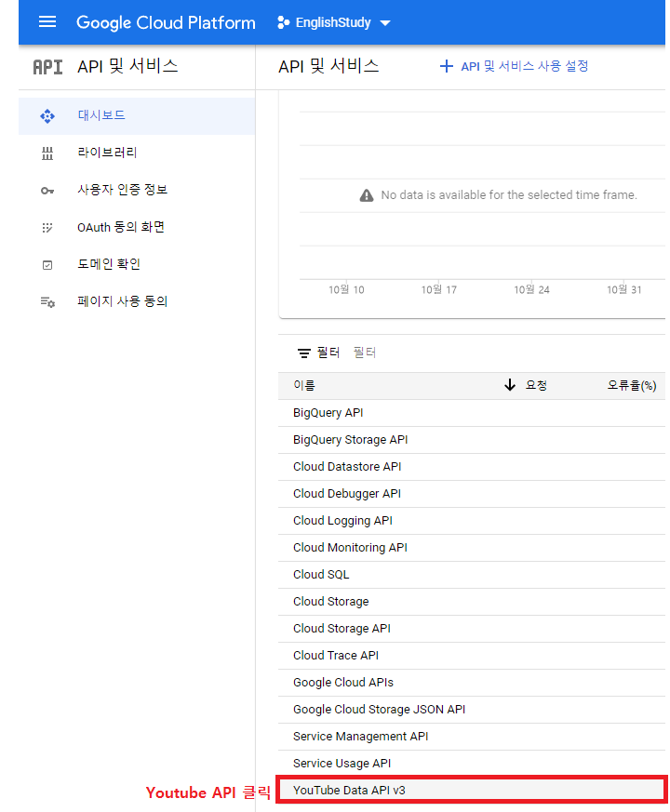
Task: Click the API logo icon
Action: pos(47,67)
